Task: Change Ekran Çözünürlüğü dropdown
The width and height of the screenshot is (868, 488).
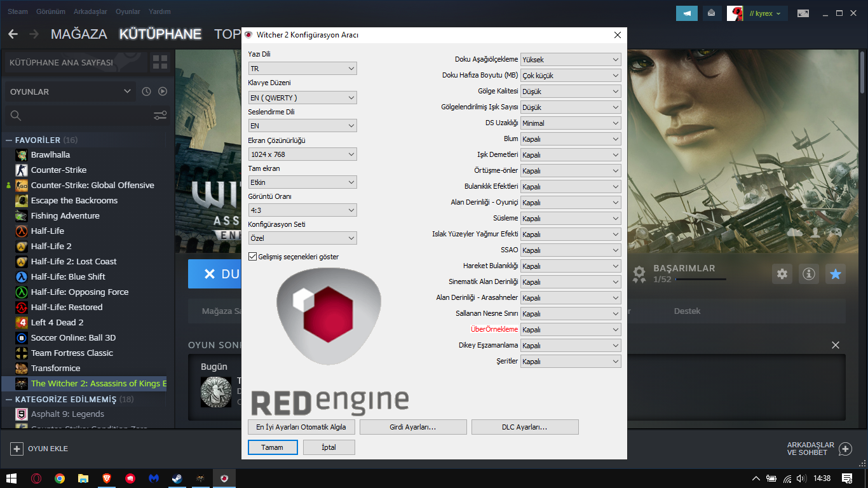Action: pyautogui.click(x=302, y=154)
